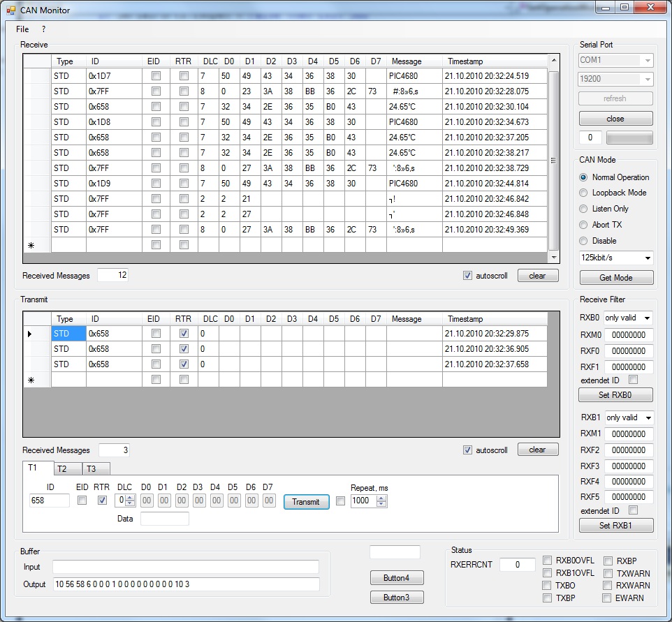Viewport: 672px width, 622px height.
Task: Click the Receive table scrollbar thumb
Action: click(x=553, y=161)
